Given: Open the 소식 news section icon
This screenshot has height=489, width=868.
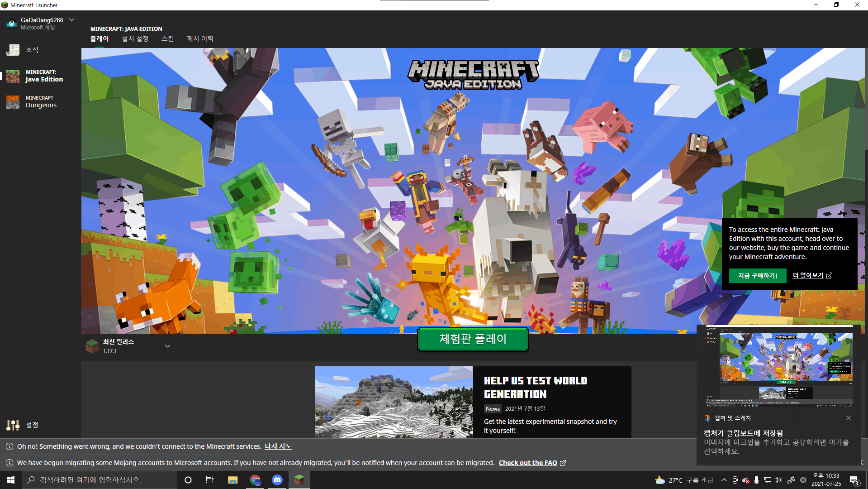Looking at the screenshot, I should [13, 50].
